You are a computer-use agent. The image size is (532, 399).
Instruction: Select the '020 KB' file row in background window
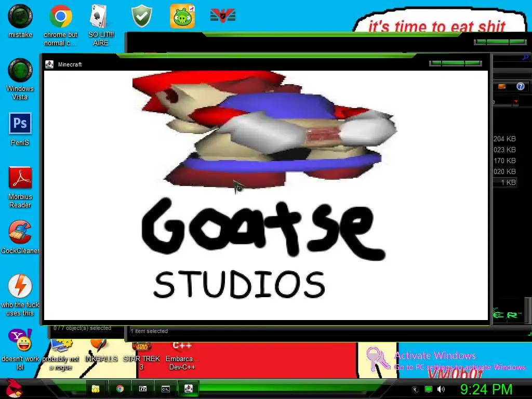point(504,171)
